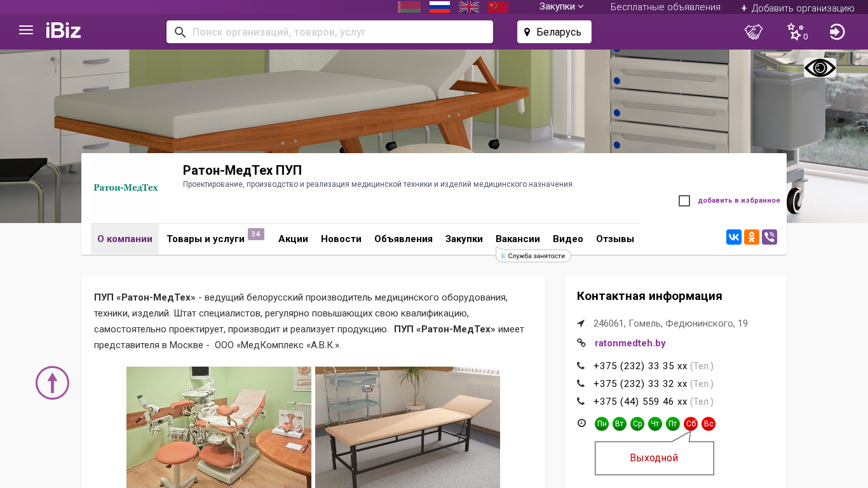Click the scroll-to-top arrow button
This screenshot has width=868, height=488.
coord(52,383)
